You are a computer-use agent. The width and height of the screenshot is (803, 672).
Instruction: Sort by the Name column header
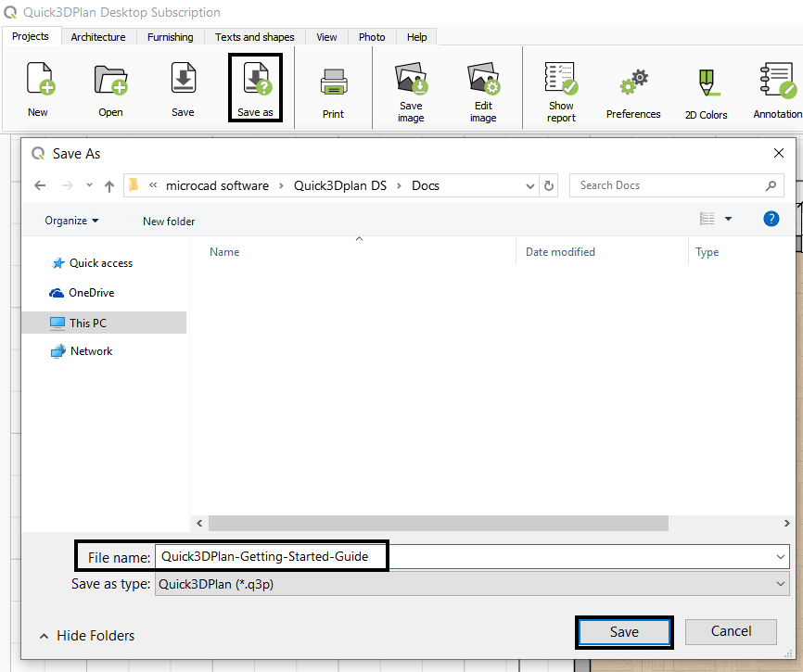(x=224, y=252)
